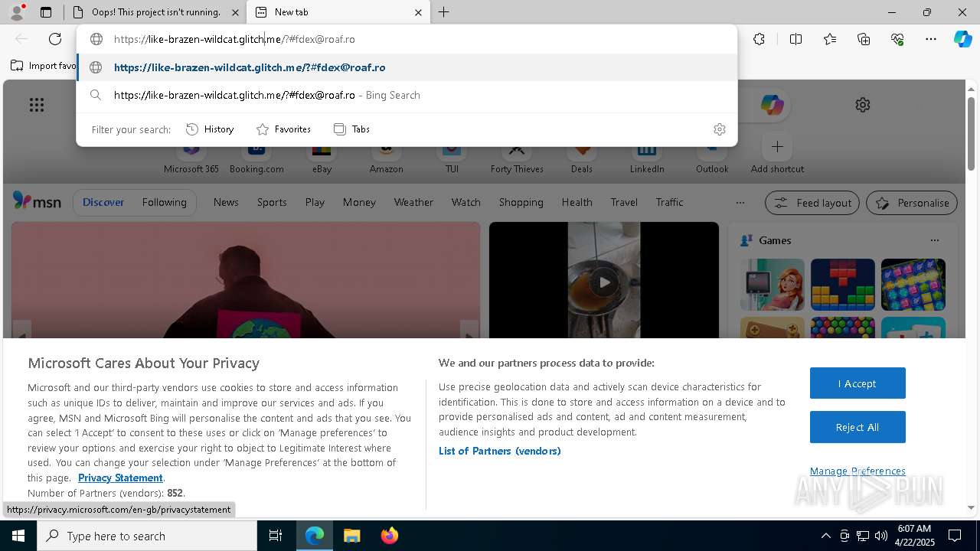This screenshot has width=980, height=551.
Task: Open the Amazon shortcut tile
Action: click(x=386, y=157)
